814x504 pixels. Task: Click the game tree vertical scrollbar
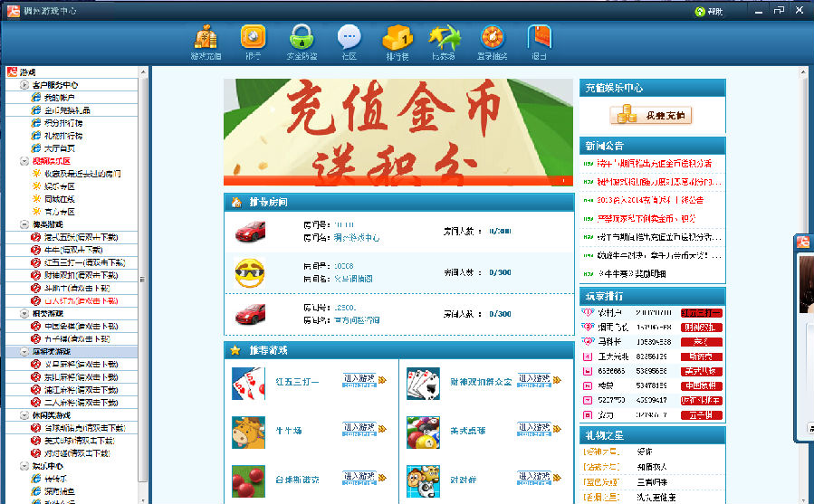(143, 281)
